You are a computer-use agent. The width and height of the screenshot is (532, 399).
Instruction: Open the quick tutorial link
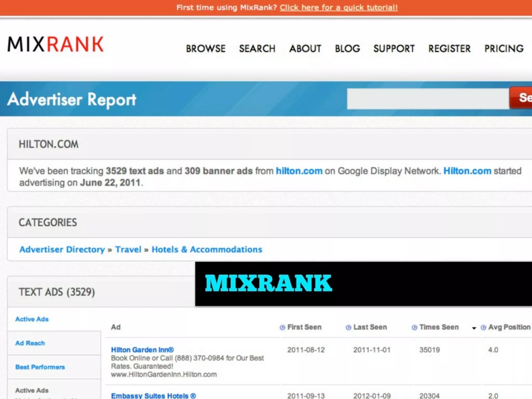(338, 8)
